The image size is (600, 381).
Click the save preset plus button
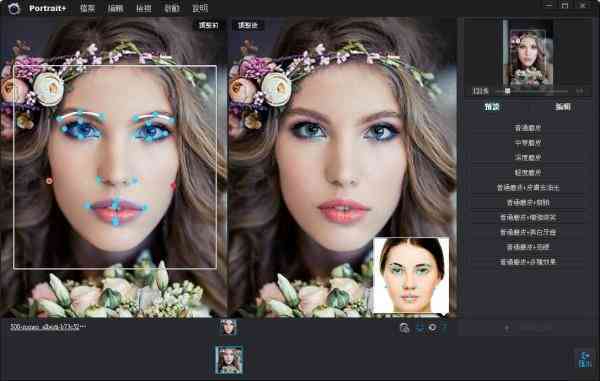point(507,328)
